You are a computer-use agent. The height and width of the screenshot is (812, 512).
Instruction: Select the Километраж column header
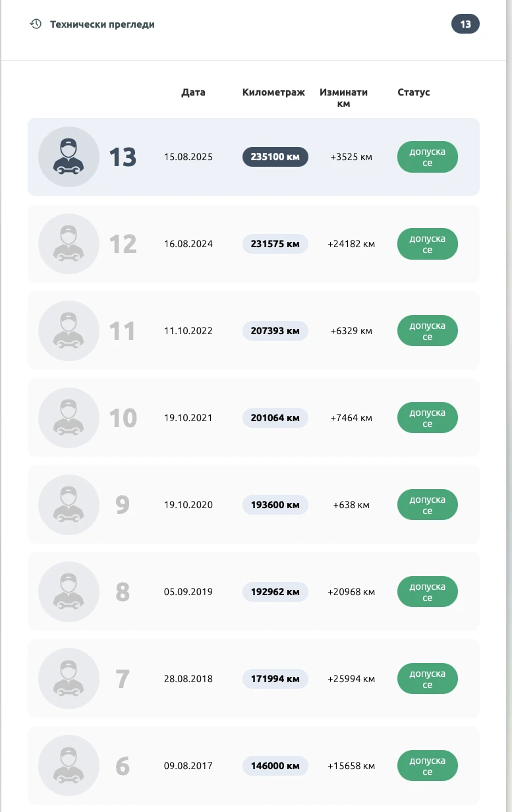pos(273,92)
